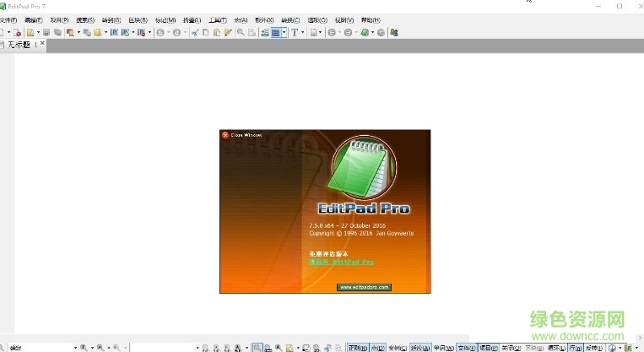This screenshot has height=352, width=644.
Task: Click the Save file disk icon
Action: click(46, 32)
